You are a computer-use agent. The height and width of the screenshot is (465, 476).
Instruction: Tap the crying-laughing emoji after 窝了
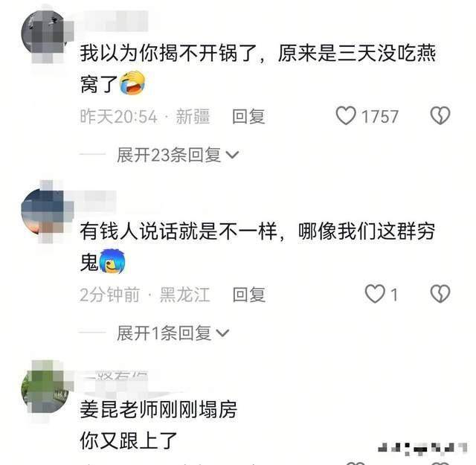click(x=132, y=83)
